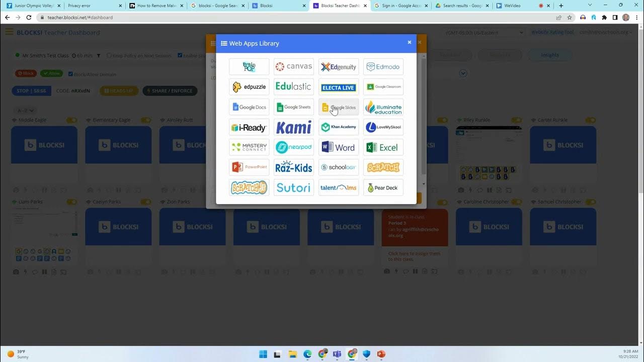Click the Windows Start button
644x362 pixels.
[263, 354]
